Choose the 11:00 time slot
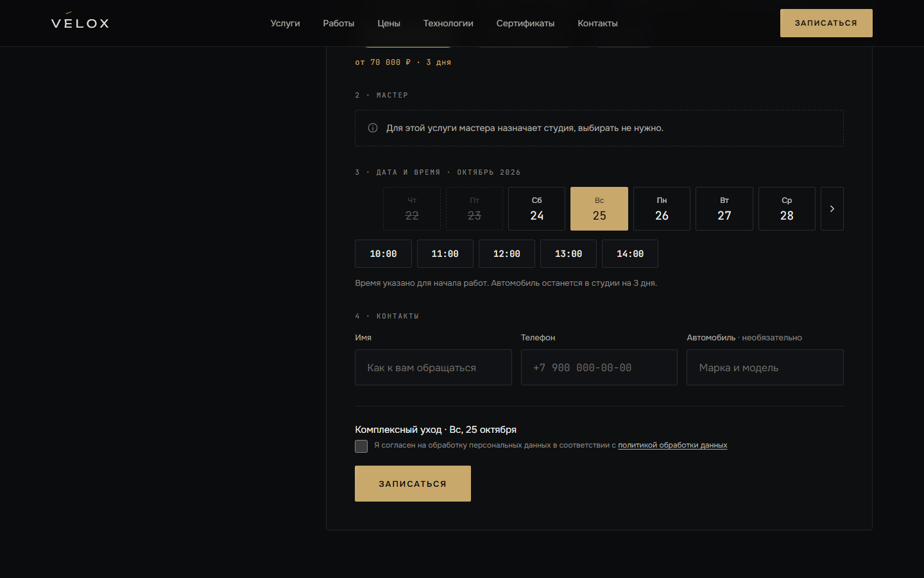 (x=445, y=254)
